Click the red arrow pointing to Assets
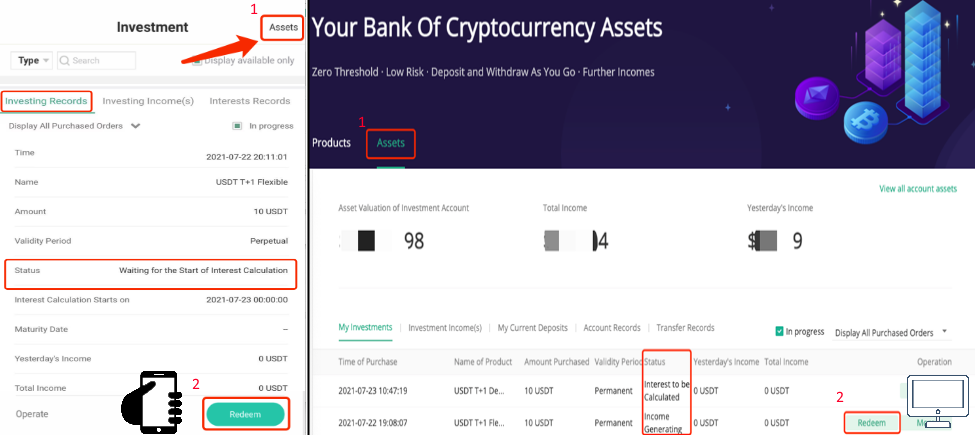This screenshot has height=435, width=975. point(221,49)
